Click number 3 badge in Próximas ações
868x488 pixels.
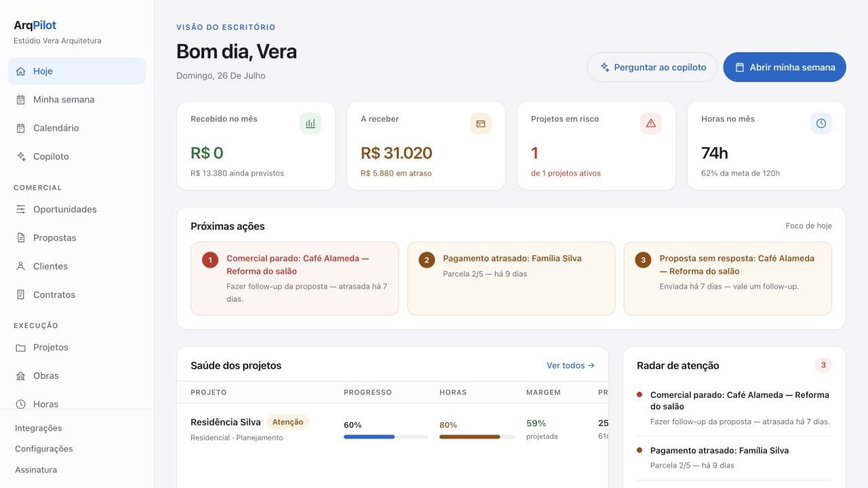[x=643, y=260]
